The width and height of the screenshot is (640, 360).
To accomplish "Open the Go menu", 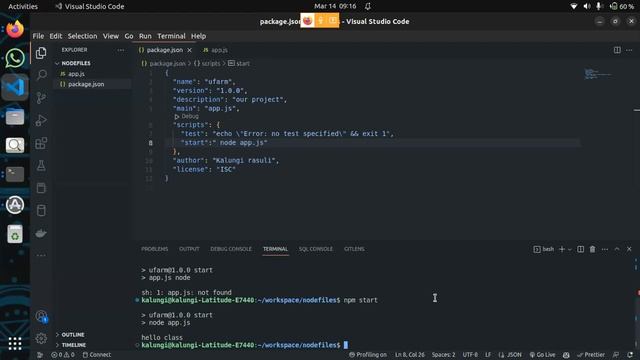I will (129, 36).
